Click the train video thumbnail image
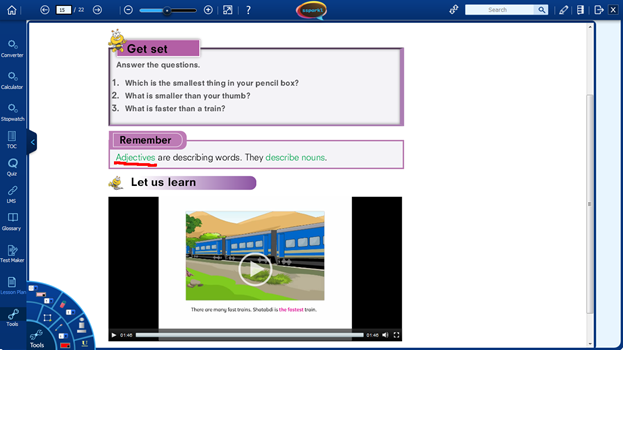Image resolution: width=625 pixels, height=444 pixels. pyautogui.click(x=255, y=255)
